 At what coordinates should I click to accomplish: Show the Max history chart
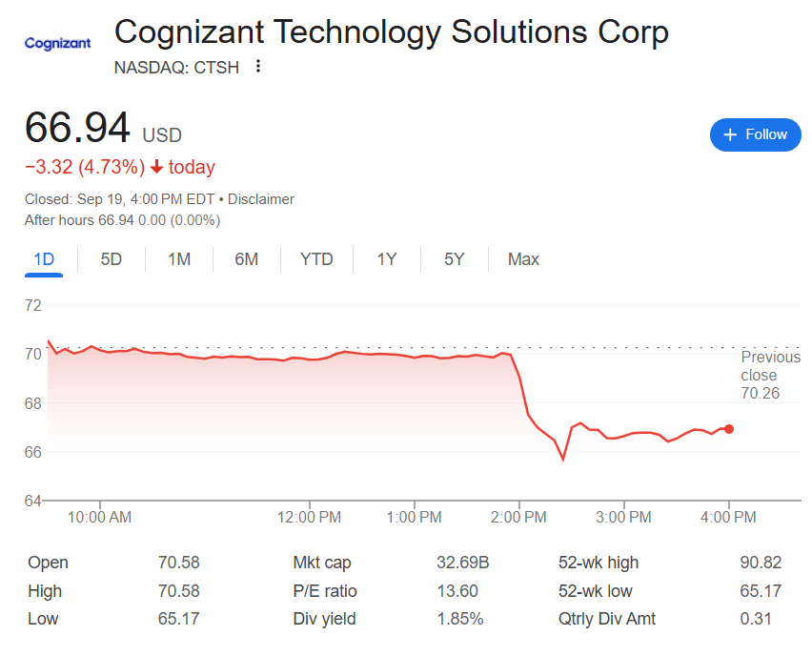(x=523, y=259)
